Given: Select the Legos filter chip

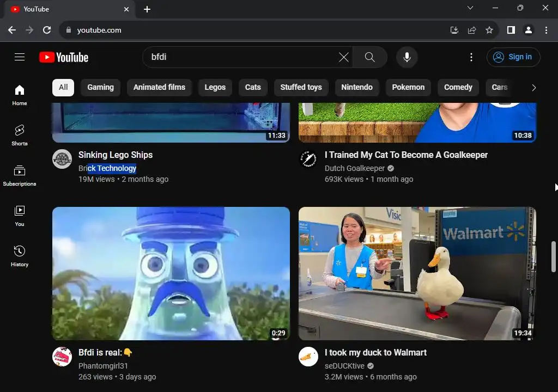Looking at the screenshot, I should point(215,88).
